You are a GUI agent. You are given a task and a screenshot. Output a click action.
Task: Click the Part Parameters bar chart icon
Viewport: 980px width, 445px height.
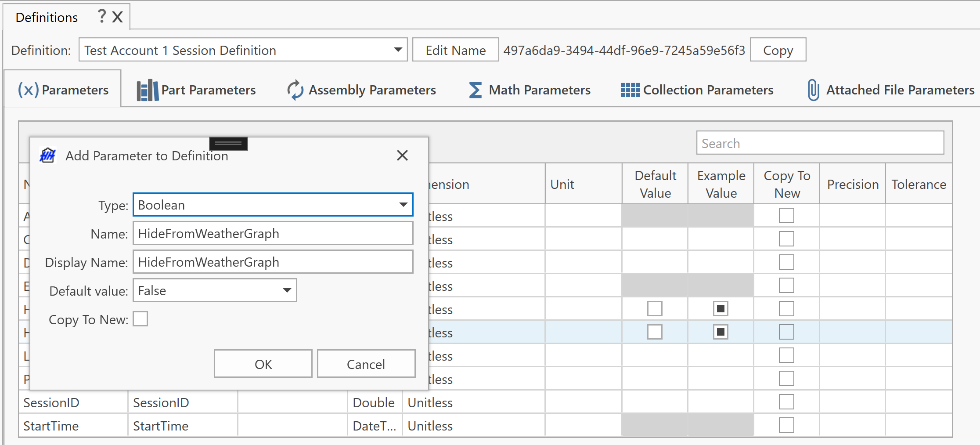(x=147, y=90)
